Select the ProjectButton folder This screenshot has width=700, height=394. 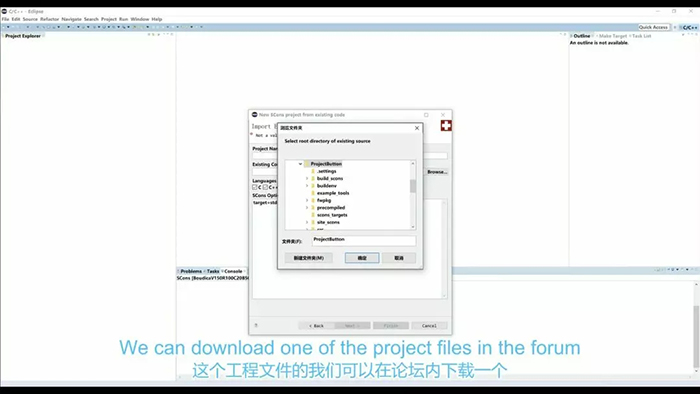pyautogui.click(x=326, y=164)
